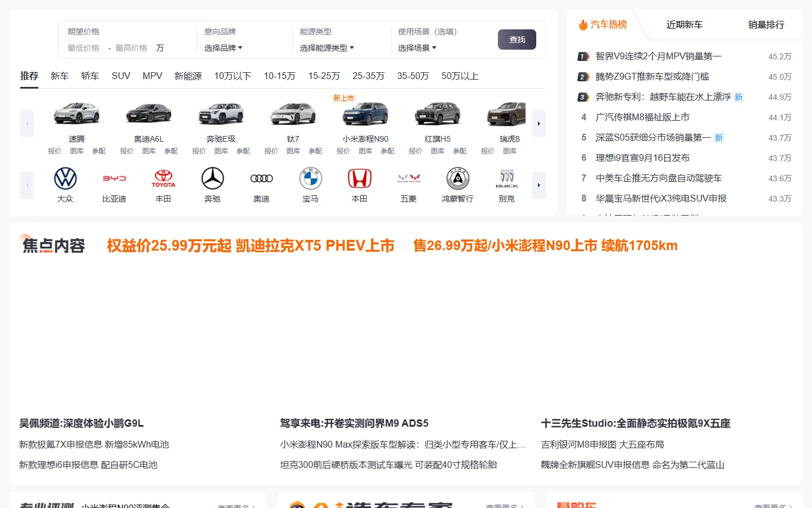Open the 瑞虎8 car thumbnail
The width and height of the screenshot is (812, 508).
point(506,113)
